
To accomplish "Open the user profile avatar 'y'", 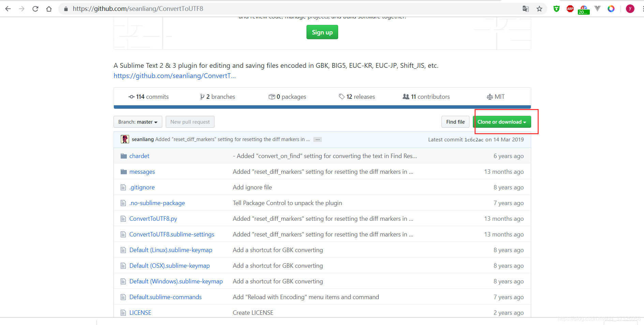I will click(630, 9).
